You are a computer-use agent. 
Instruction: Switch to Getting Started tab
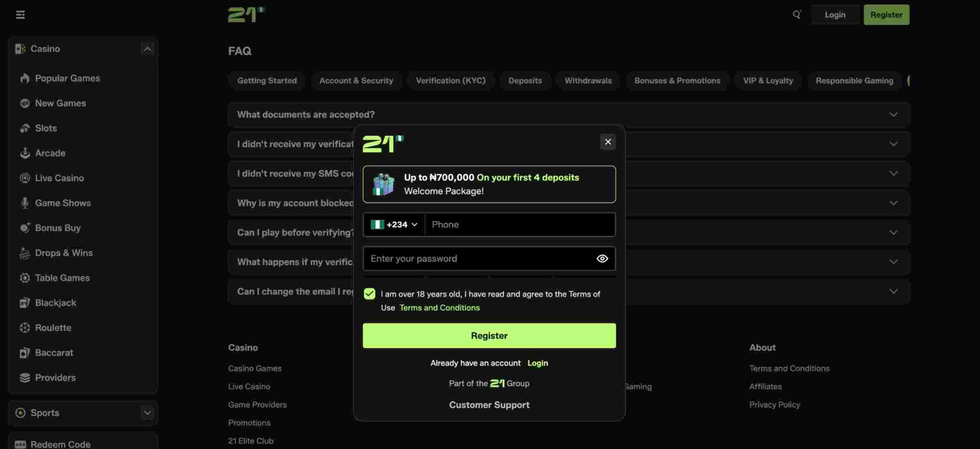tap(267, 81)
